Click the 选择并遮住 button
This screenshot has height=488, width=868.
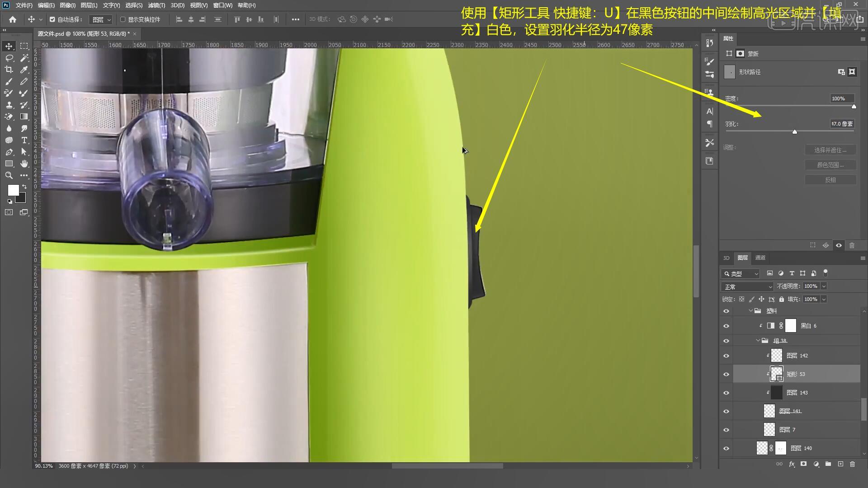830,150
